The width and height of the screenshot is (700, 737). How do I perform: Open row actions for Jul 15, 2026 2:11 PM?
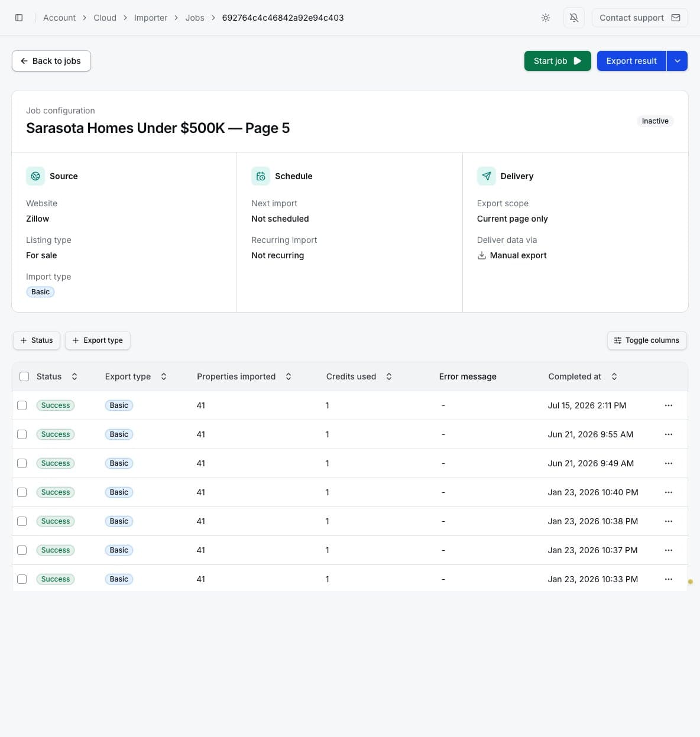[669, 405]
